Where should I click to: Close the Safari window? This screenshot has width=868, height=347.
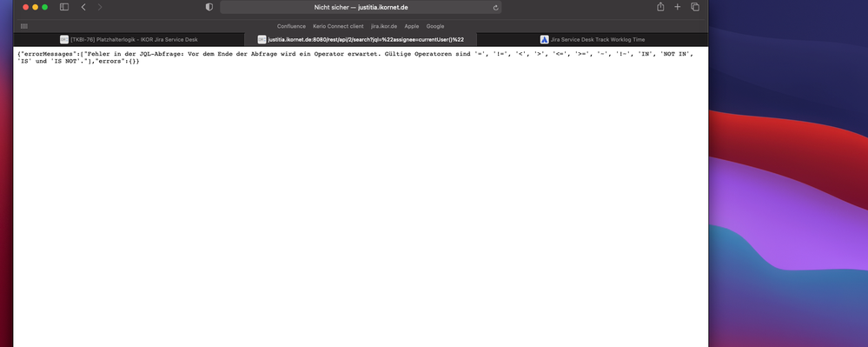(25, 7)
